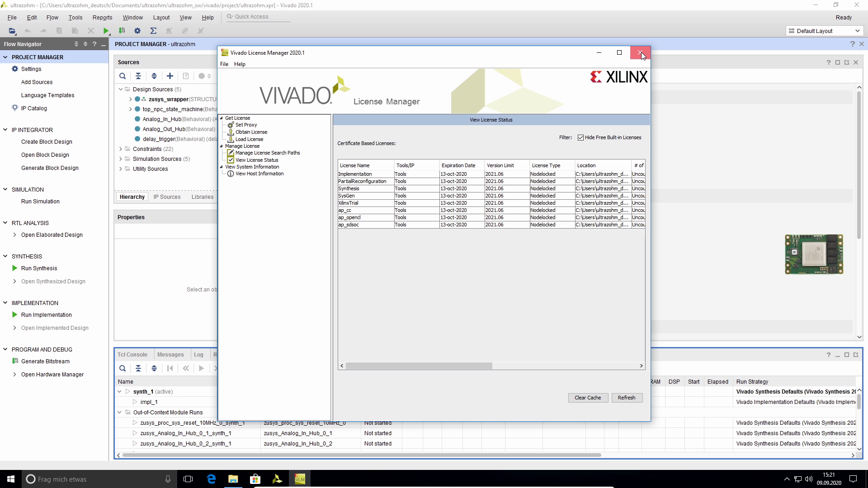Expand the Constraints (22) folder
Viewport: 868px width, 488px height.
click(120, 149)
